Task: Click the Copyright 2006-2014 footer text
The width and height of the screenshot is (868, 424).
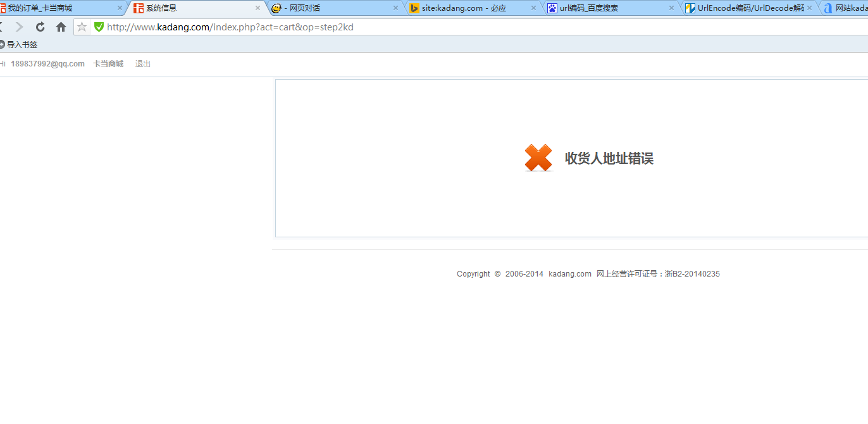Action: 500,274
